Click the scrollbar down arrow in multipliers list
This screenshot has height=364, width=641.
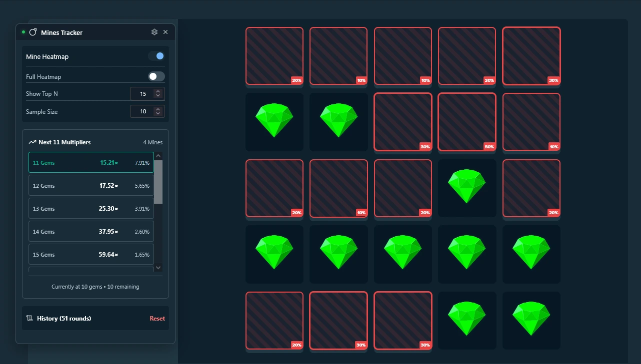tap(158, 268)
